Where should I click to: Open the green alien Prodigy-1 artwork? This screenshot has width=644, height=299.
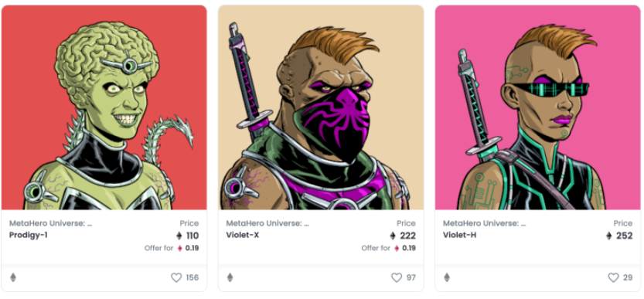[x=104, y=107]
